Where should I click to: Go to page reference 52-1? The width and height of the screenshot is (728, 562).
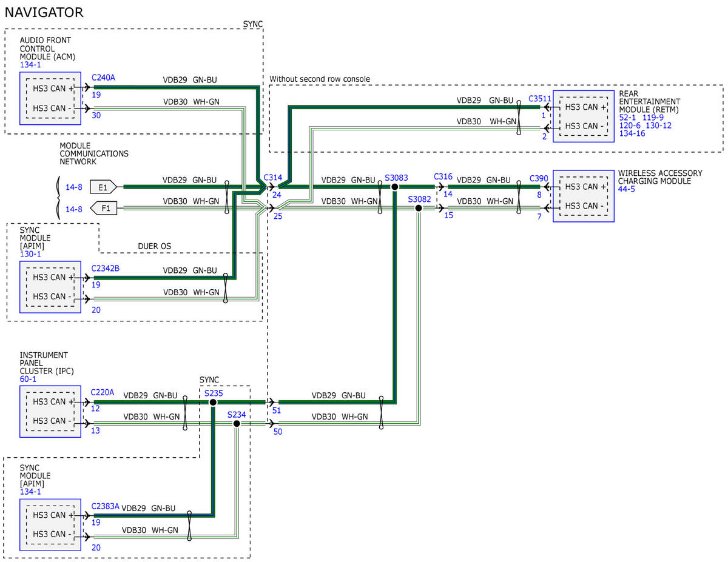click(x=627, y=117)
